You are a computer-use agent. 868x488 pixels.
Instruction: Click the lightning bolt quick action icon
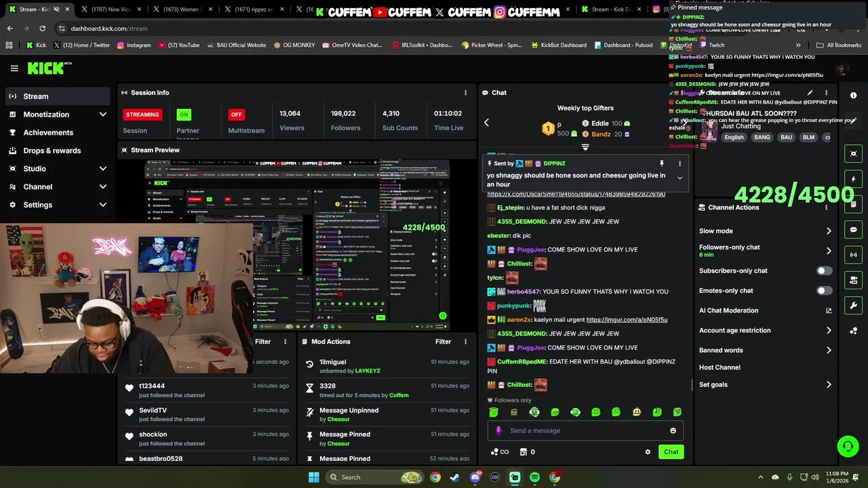click(x=853, y=179)
